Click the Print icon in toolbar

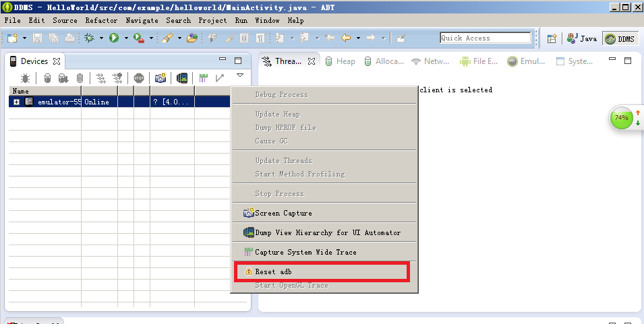[70, 38]
